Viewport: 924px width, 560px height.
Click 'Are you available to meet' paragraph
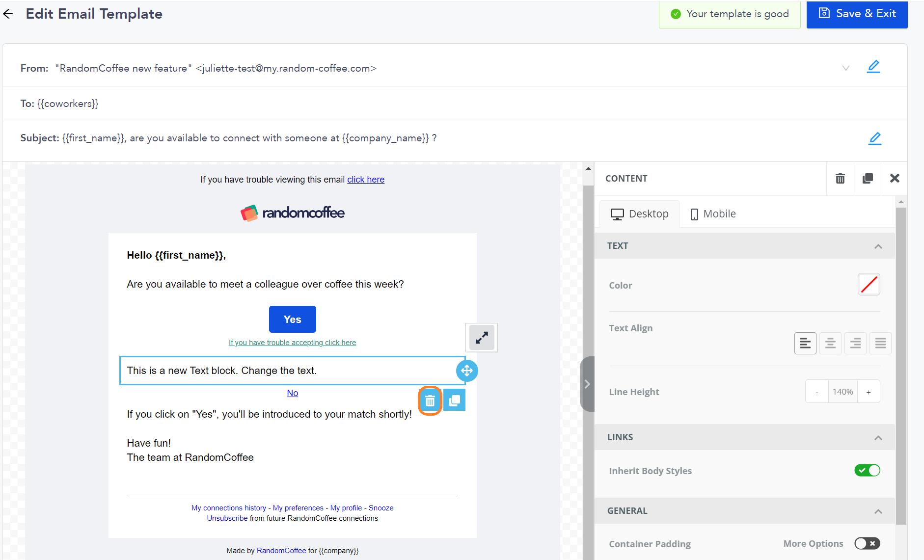coord(265,284)
